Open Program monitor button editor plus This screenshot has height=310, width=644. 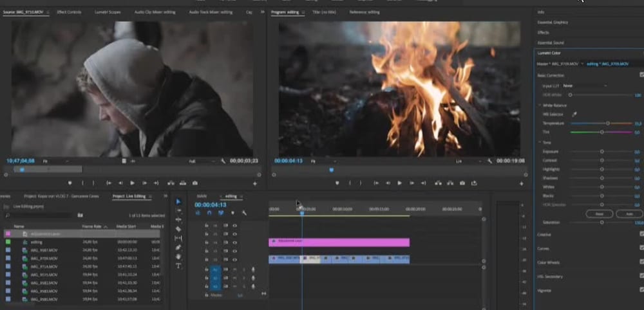point(522,184)
